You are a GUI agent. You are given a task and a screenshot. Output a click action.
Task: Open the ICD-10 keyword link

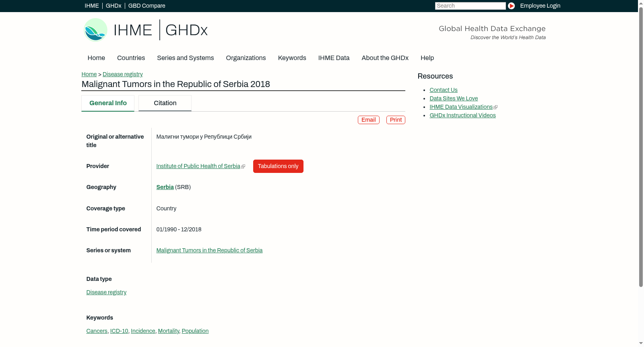119,331
